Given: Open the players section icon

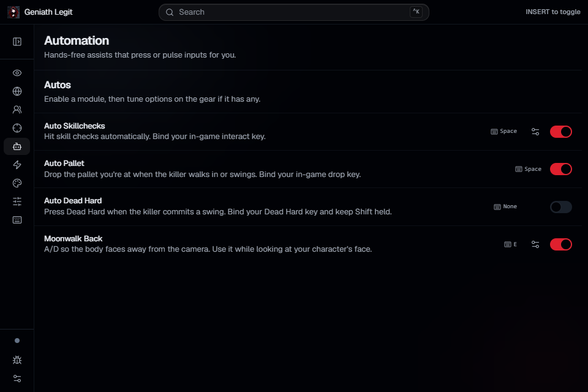Looking at the screenshot, I should click(x=17, y=110).
